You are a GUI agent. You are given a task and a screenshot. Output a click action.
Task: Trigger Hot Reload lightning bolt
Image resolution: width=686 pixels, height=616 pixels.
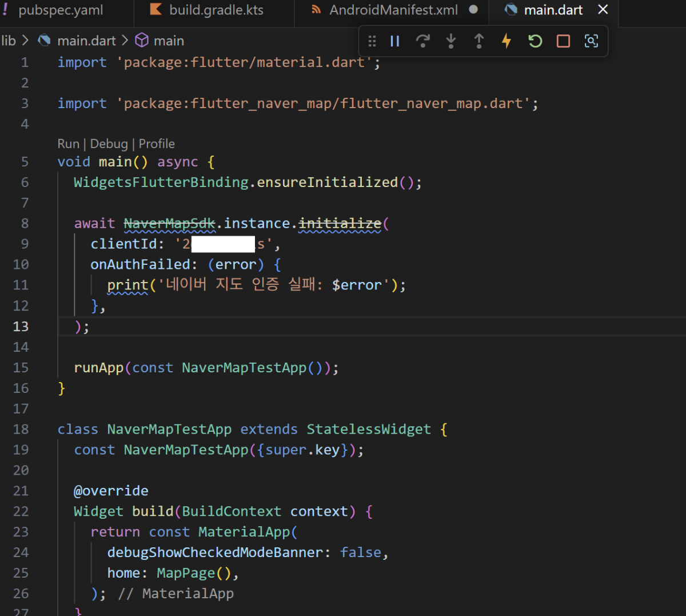click(x=506, y=41)
